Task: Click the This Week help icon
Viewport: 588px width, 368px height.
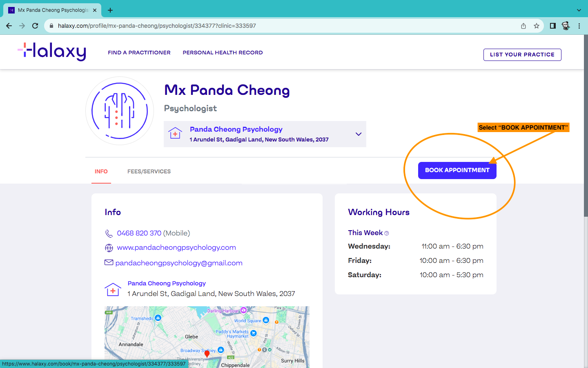Action: pyautogui.click(x=387, y=233)
